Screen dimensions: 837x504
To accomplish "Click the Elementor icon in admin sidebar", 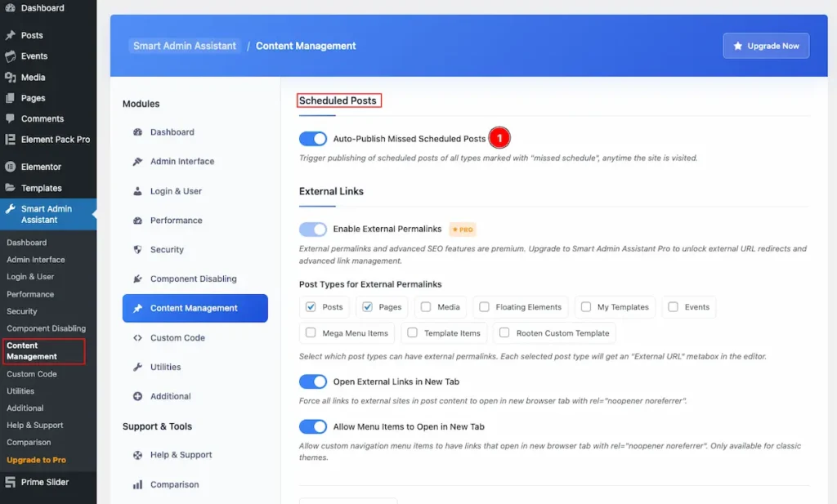I will click(x=10, y=167).
